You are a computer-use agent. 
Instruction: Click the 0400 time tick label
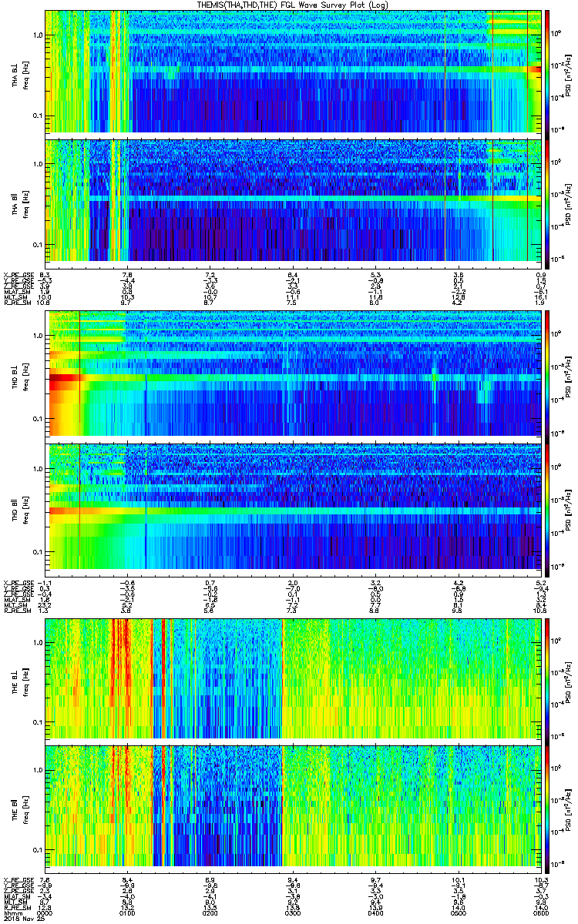(375, 912)
